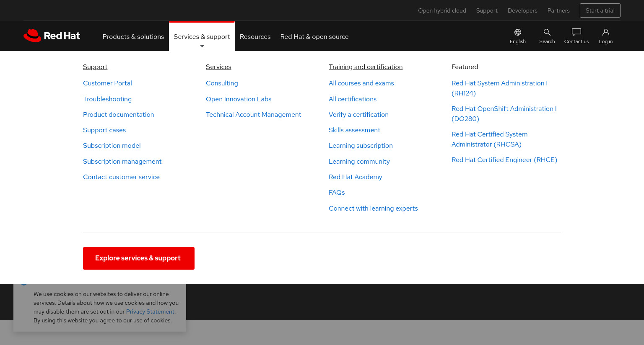644x345 pixels.
Task: Open Red Hat Certified Engineer (RHCE)
Action: pyautogui.click(x=504, y=160)
